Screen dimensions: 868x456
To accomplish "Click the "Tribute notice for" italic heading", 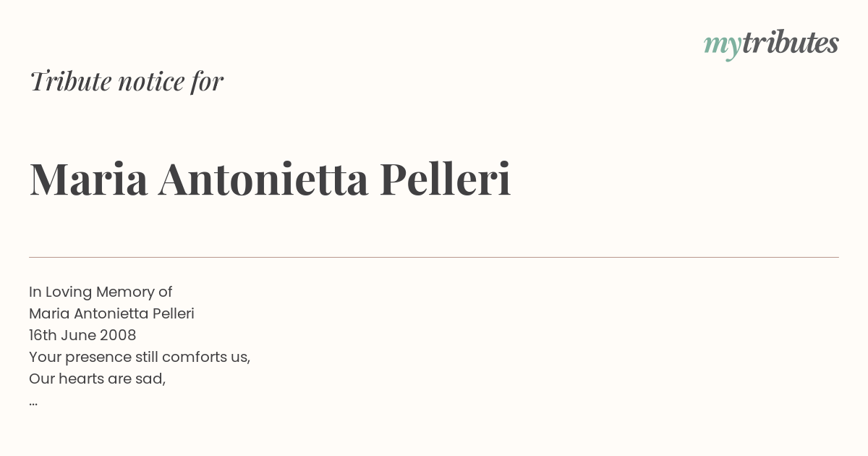I will [x=127, y=81].
